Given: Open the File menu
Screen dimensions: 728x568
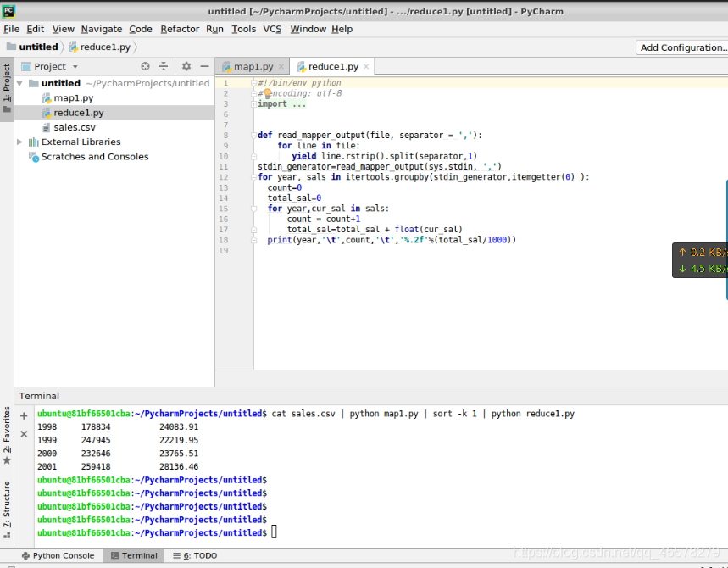Looking at the screenshot, I should pos(11,29).
